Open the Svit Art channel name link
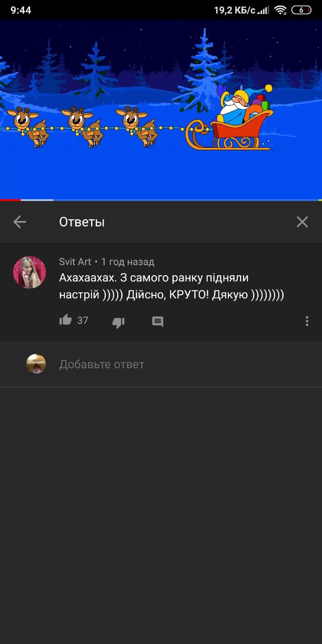 (x=75, y=262)
